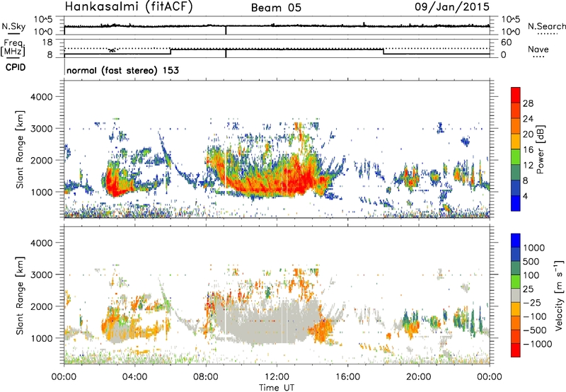Image resolution: width=566 pixels, height=392 pixels.
Task: Click 'Slant Range [km]' label of velocity panel
Action: 20,296
